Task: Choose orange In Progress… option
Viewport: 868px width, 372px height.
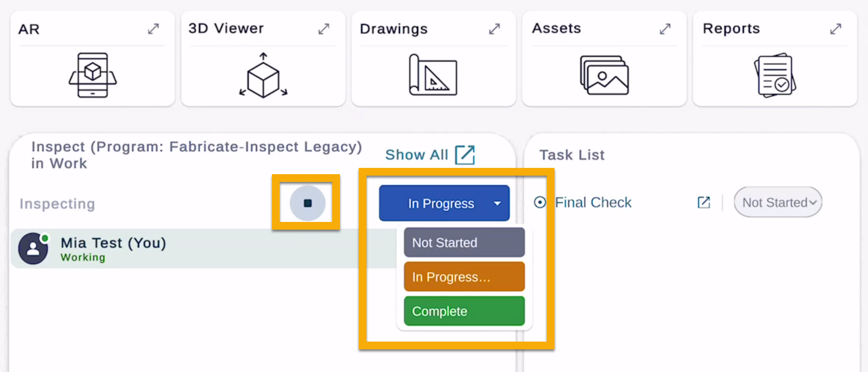Action: (464, 277)
